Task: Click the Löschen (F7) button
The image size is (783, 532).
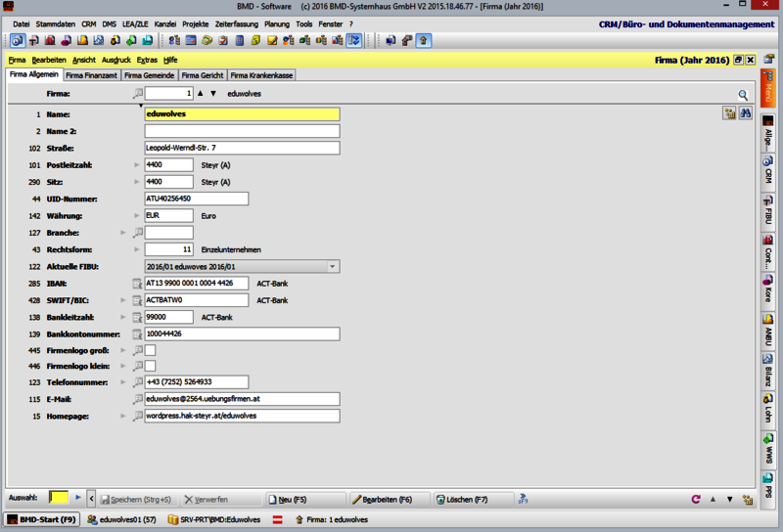Action: click(473, 499)
